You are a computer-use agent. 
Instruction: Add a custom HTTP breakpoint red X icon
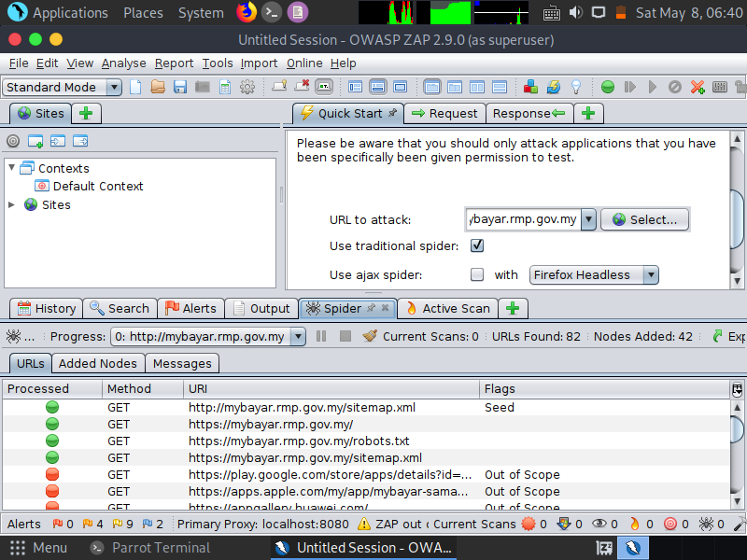(698, 87)
